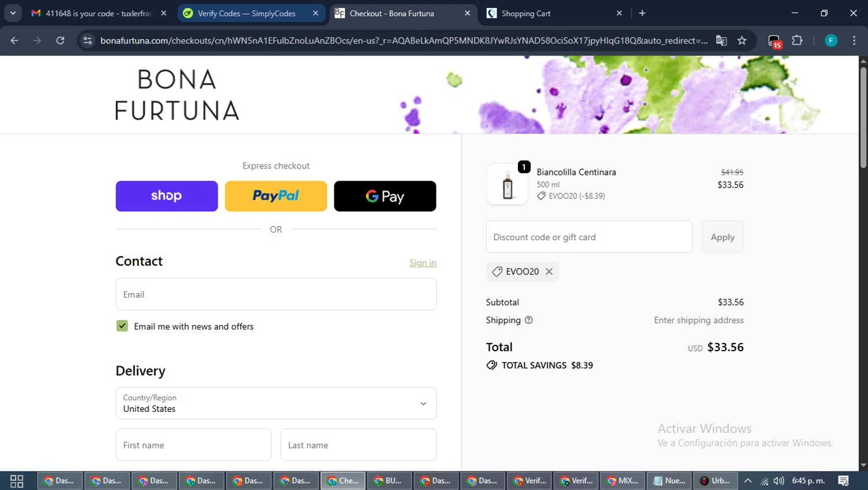
Task: Click the browser forward arrow
Action: point(37,40)
